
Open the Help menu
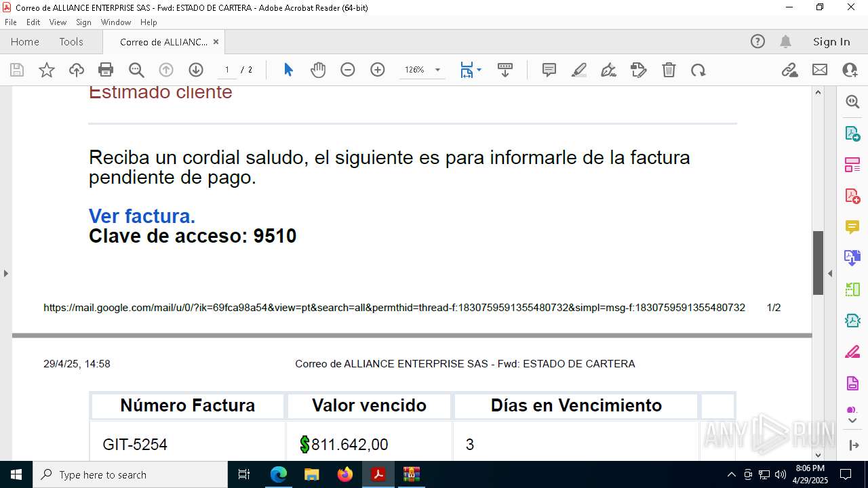pyautogui.click(x=149, y=22)
